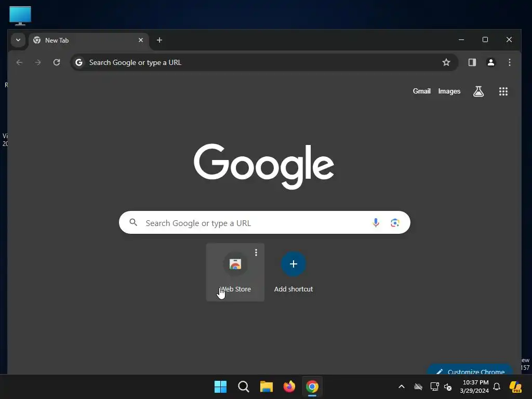Launch Firefox from taskbar
Image resolution: width=532 pixels, height=399 pixels.
(x=289, y=387)
